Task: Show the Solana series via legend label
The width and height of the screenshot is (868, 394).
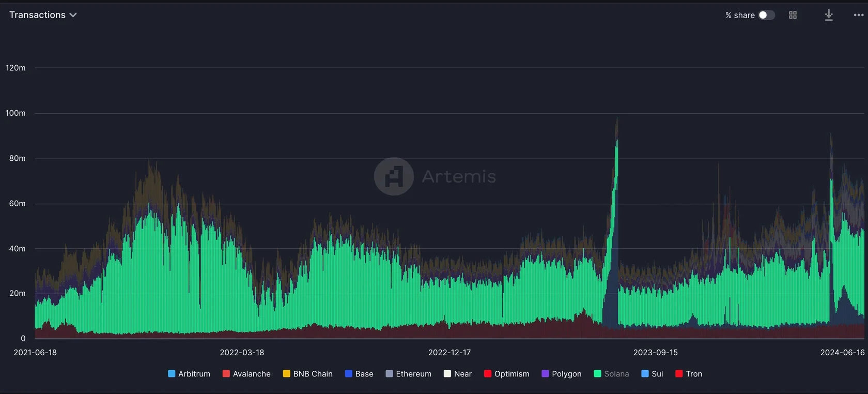Action: (616, 374)
